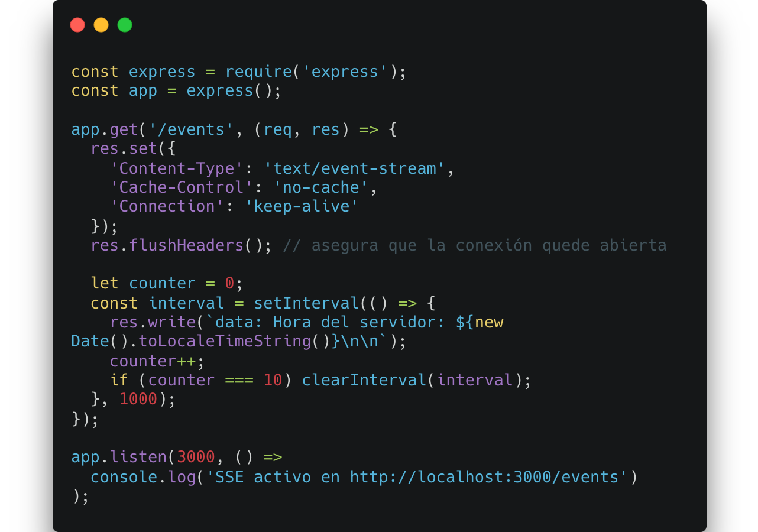Click the flushHeaders method call

tap(186, 245)
